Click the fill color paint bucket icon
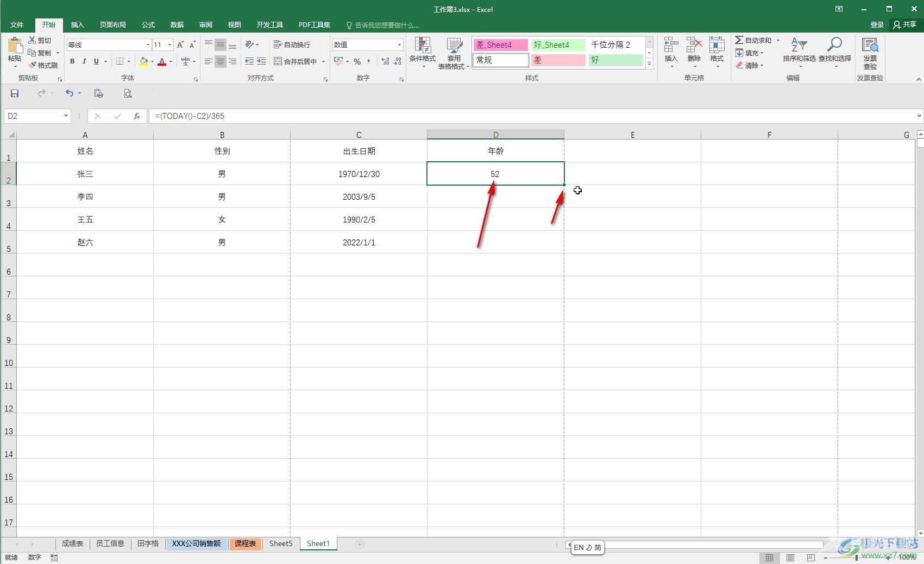 coord(143,61)
